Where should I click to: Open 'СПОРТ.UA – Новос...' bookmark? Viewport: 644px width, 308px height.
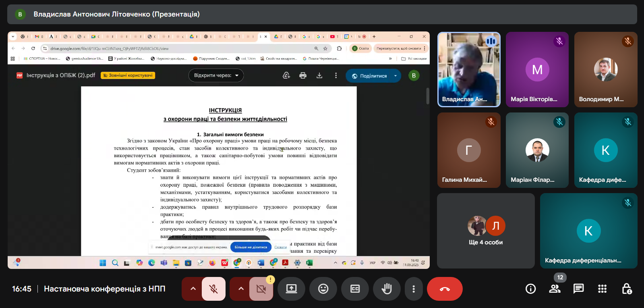pyautogui.click(x=42, y=58)
